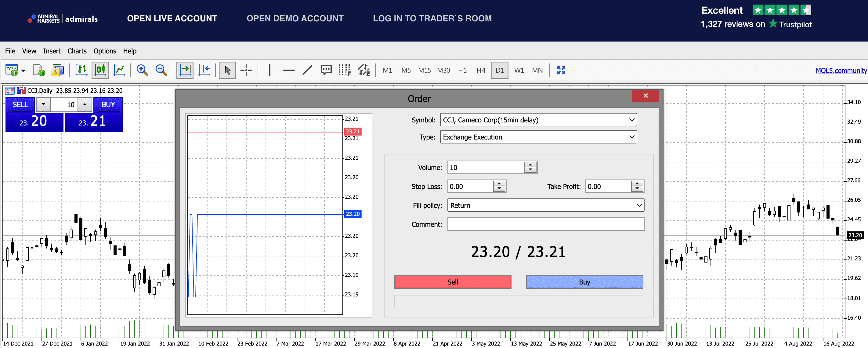The height and width of the screenshot is (348, 868).
Task: Pick the horizontal line tool
Action: coord(288,70)
